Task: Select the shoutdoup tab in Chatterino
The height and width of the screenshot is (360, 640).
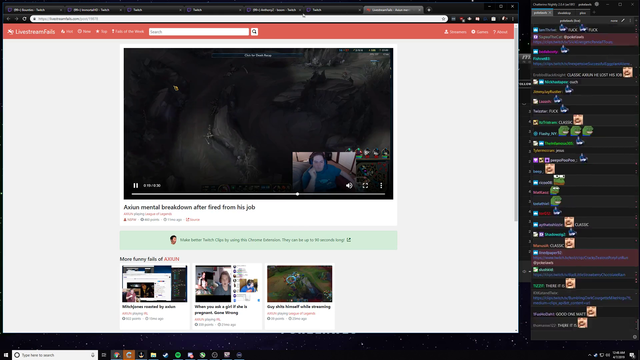Action: [564, 13]
